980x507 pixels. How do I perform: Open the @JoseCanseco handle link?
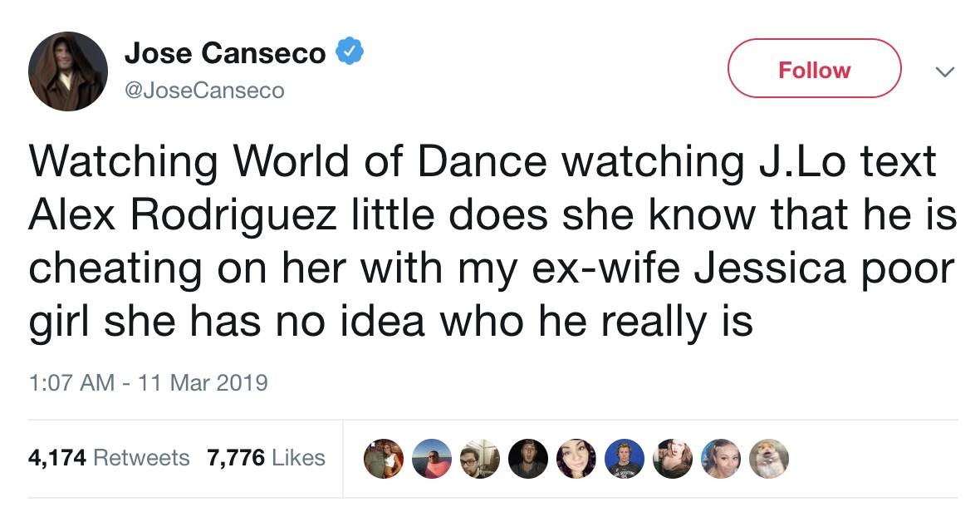pyautogui.click(x=203, y=89)
